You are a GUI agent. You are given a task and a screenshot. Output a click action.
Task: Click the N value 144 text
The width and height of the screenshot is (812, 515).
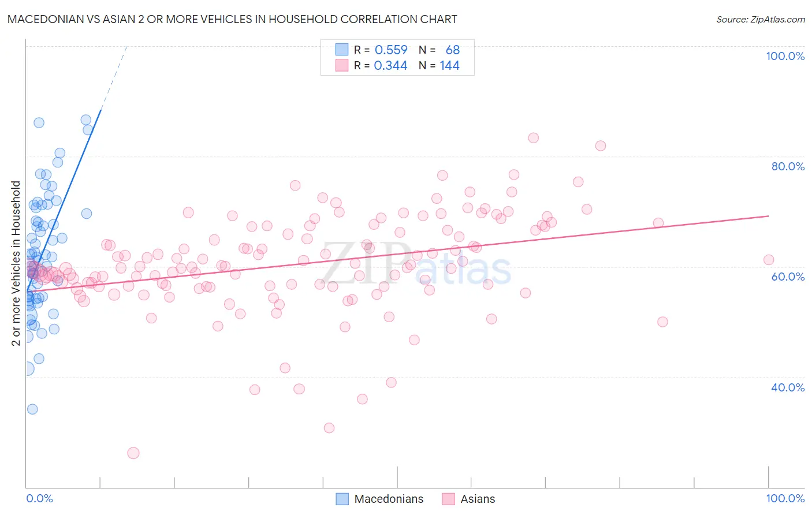click(x=449, y=65)
